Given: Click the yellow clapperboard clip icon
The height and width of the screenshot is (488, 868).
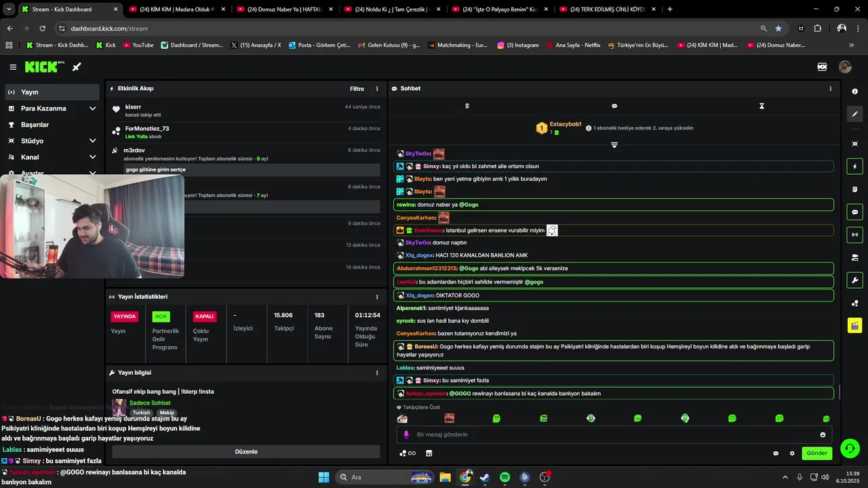Looking at the screenshot, I should pyautogui.click(x=854, y=325).
